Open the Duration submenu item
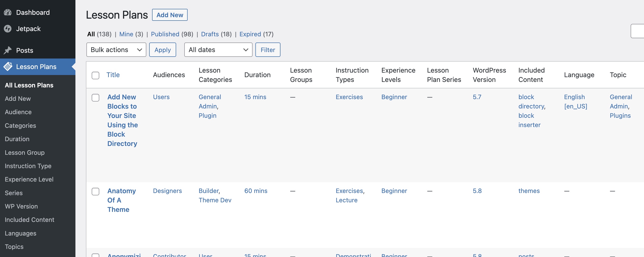Screen dimensions: 644x257 pos(17,139)
